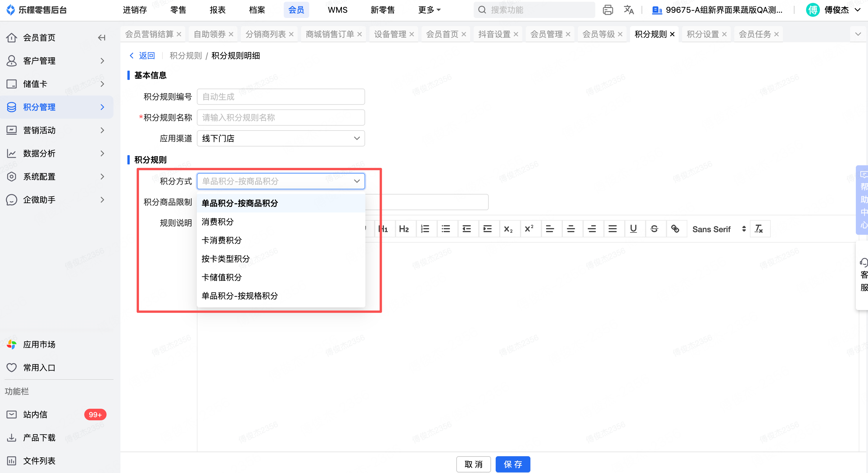Close the 会员等级 tab
The width and height of the screenshot is (868, 473).
tap(620, 34)
